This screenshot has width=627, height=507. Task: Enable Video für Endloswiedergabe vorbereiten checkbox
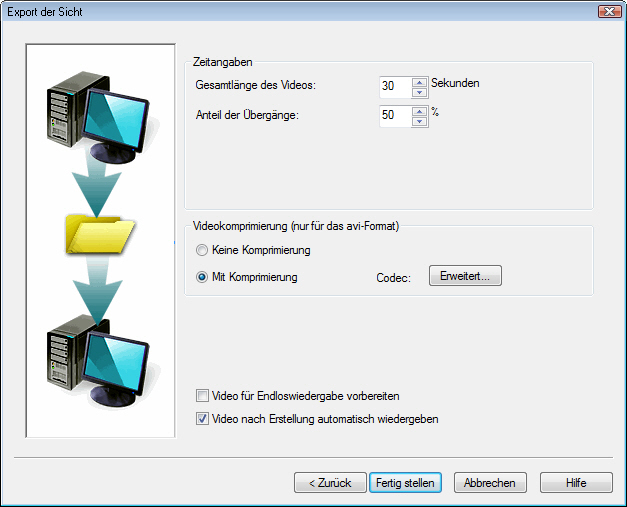point(202,396)
